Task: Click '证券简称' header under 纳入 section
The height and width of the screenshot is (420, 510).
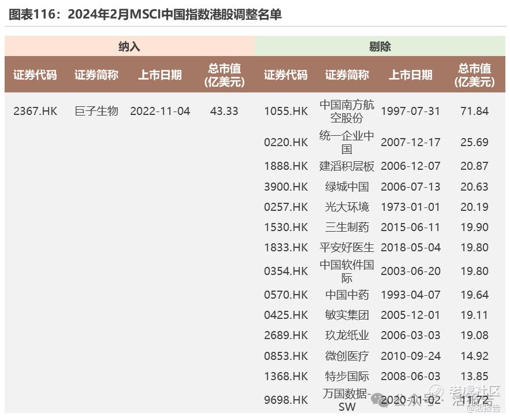Action: pyautogui.click(x=96, y=75)
